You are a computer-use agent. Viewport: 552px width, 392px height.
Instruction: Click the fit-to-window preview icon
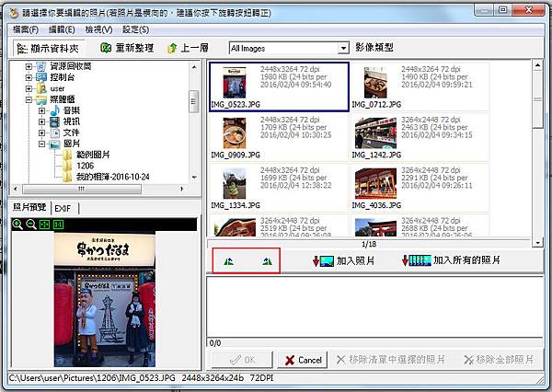point(45,225)
